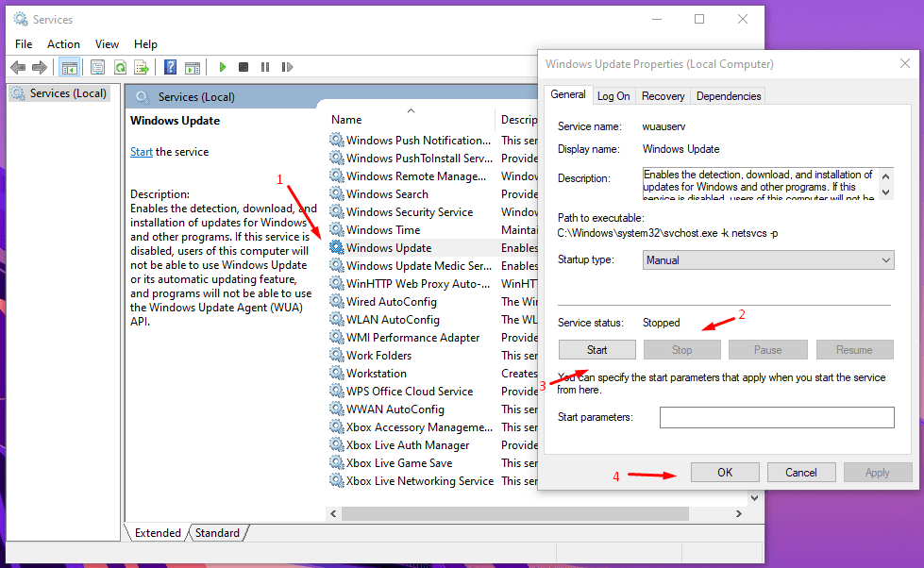Switch to the Log On tab

[613, 96]
